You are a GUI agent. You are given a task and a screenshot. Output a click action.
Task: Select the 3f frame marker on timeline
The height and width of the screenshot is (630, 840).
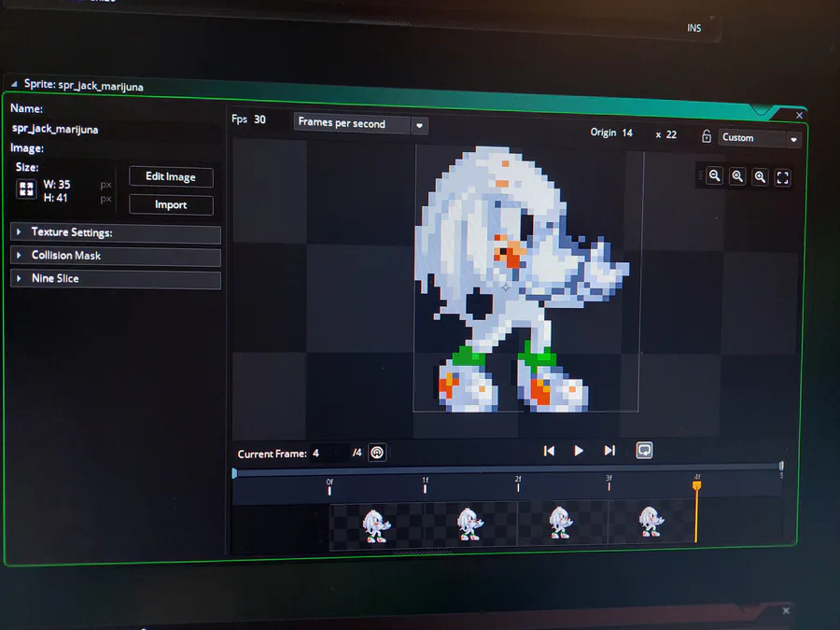tap(609, 483)
